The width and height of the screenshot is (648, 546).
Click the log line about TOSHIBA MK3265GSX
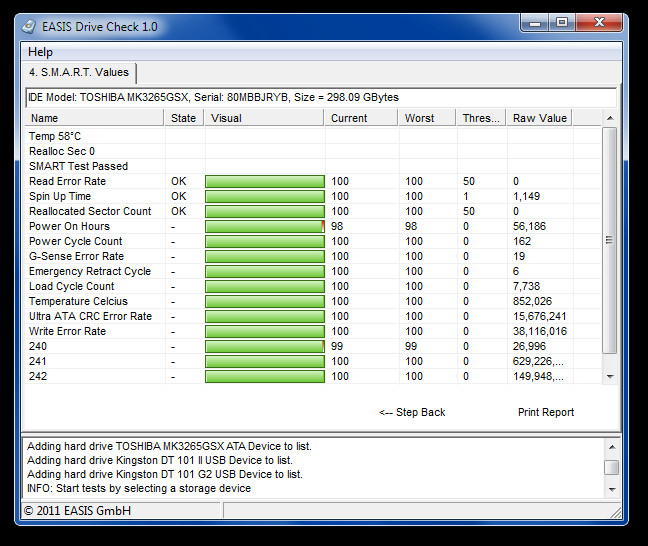169,446
